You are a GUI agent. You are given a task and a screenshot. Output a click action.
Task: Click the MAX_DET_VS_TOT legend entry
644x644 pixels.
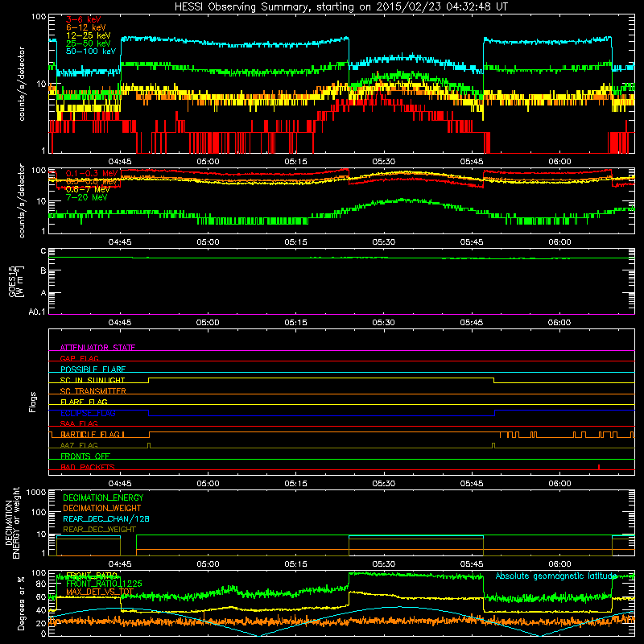100,592
